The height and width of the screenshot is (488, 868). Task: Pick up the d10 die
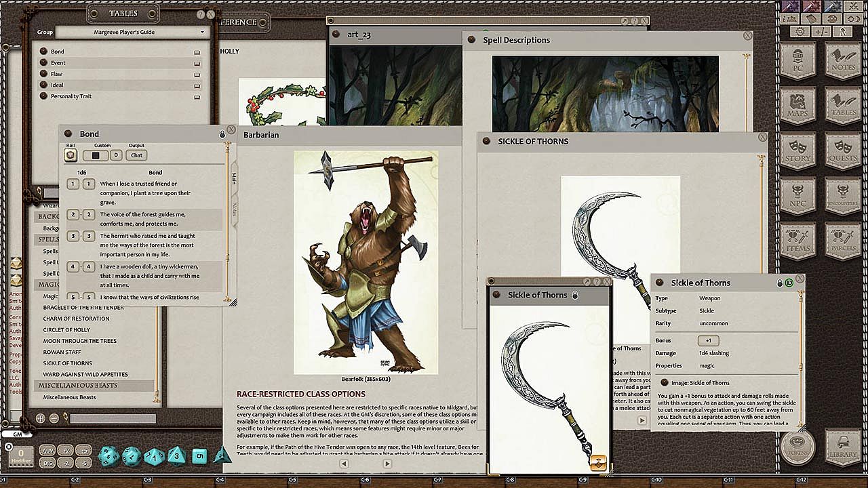pyautogui.click(x=154, y=455)
